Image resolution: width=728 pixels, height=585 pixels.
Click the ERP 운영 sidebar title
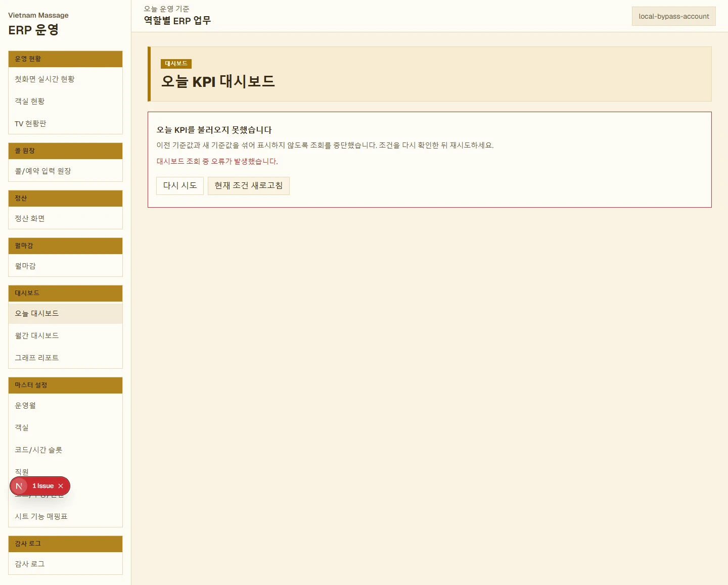[33, 30]
